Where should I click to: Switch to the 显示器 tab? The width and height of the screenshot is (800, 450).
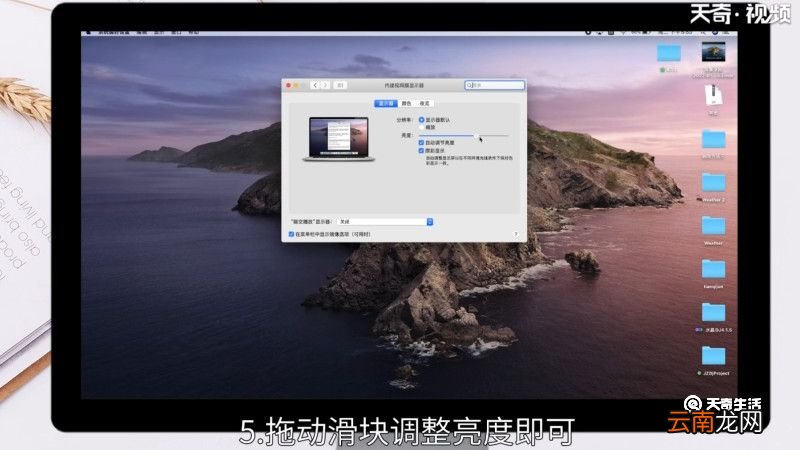[386, 104]
